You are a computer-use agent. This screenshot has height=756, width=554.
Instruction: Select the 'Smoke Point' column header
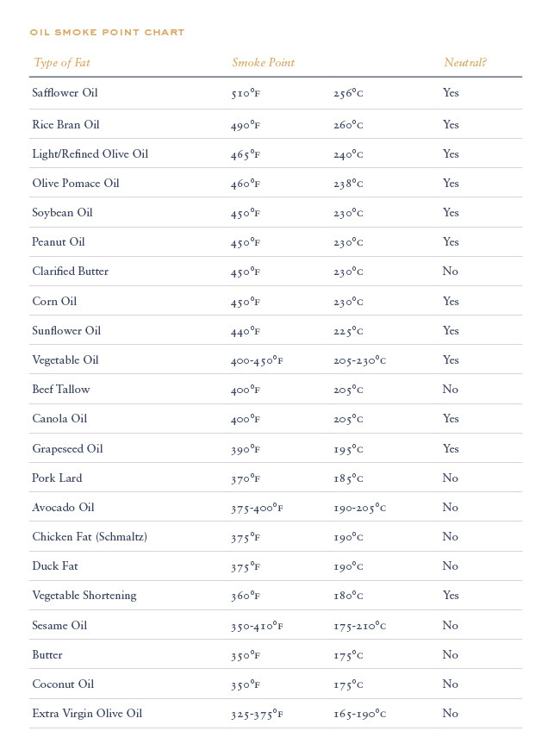[263, 63]
